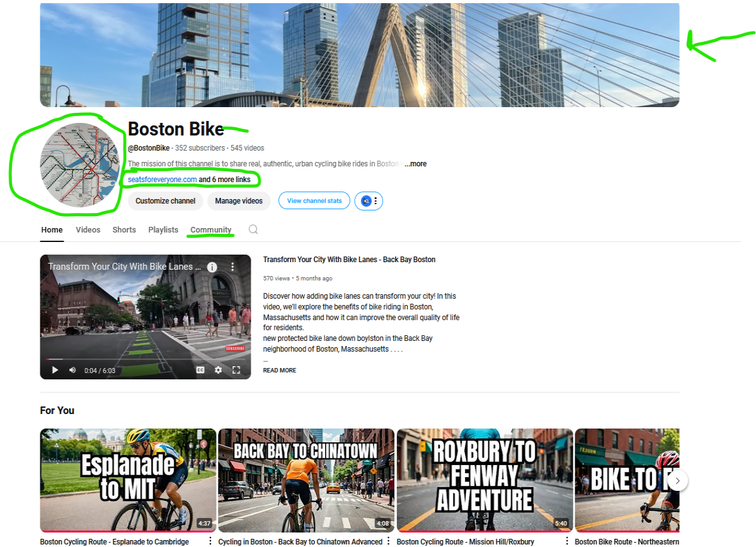Toggle closed captions on featured video
756x547 pixels.
coord(200,370)
